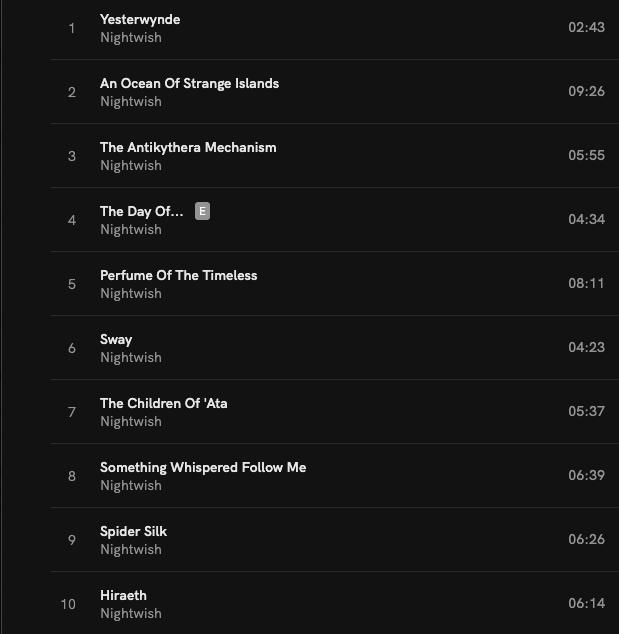
Task: Click track number 10 in the list
Action: coord(68,604)
